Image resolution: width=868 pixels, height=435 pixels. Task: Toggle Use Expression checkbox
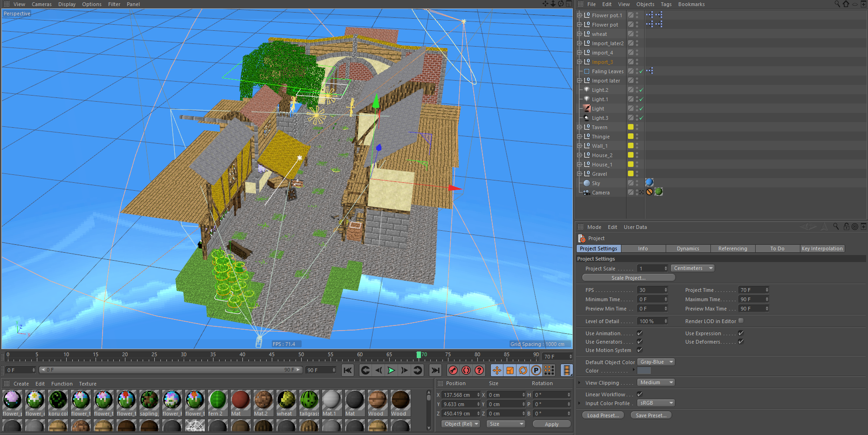click(741, 333)
